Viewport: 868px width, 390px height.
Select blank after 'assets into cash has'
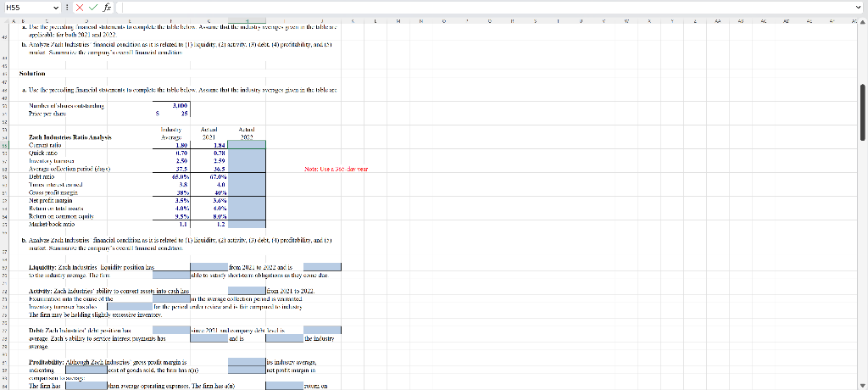pos(247,290)
